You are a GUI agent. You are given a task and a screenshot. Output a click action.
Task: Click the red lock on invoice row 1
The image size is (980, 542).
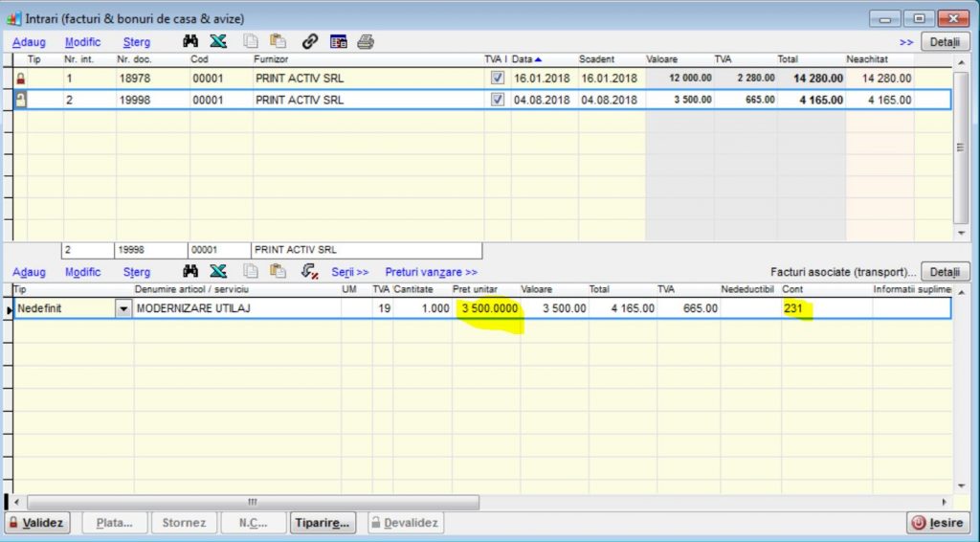tap(20, 79)
